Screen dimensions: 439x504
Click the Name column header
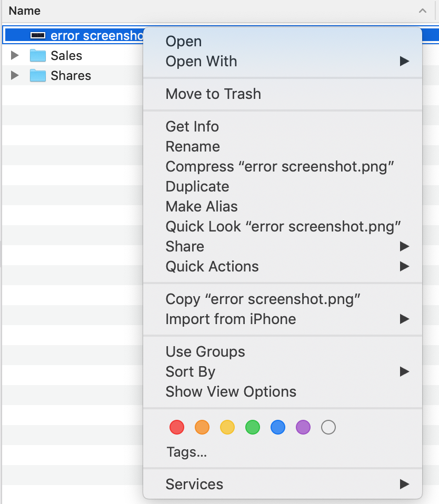pyautogui.click(x=219, y=11)
